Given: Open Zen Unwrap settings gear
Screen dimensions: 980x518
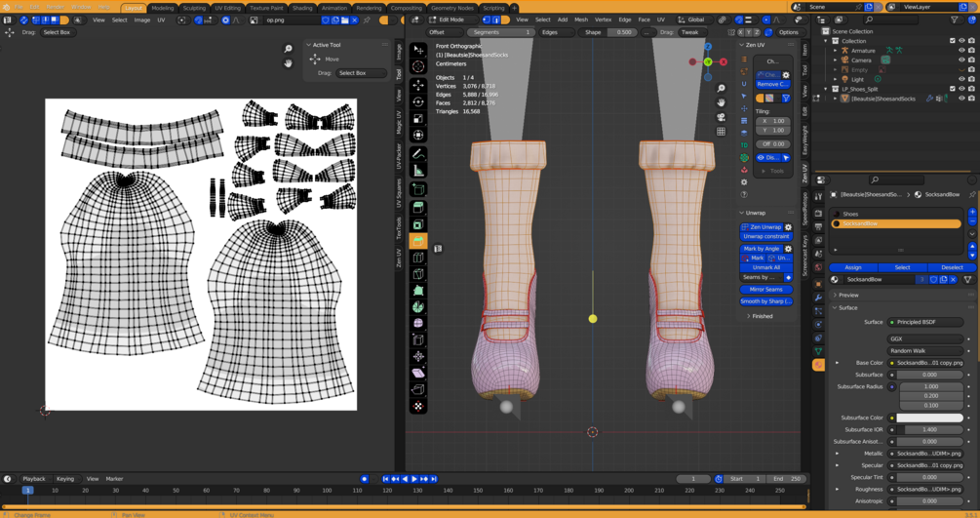Looking at the screenshot, I should click(x=788, y=227).
